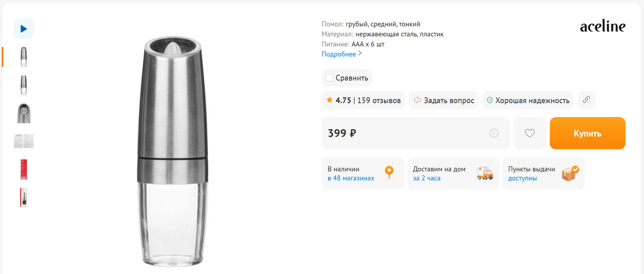
Task: Open the 159 отзывов reviews
Action: [379, 100]
